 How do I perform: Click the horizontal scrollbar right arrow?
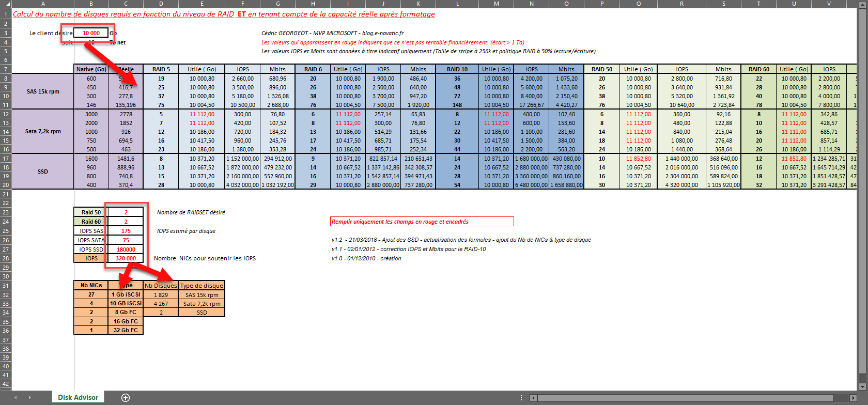[854, 398]
